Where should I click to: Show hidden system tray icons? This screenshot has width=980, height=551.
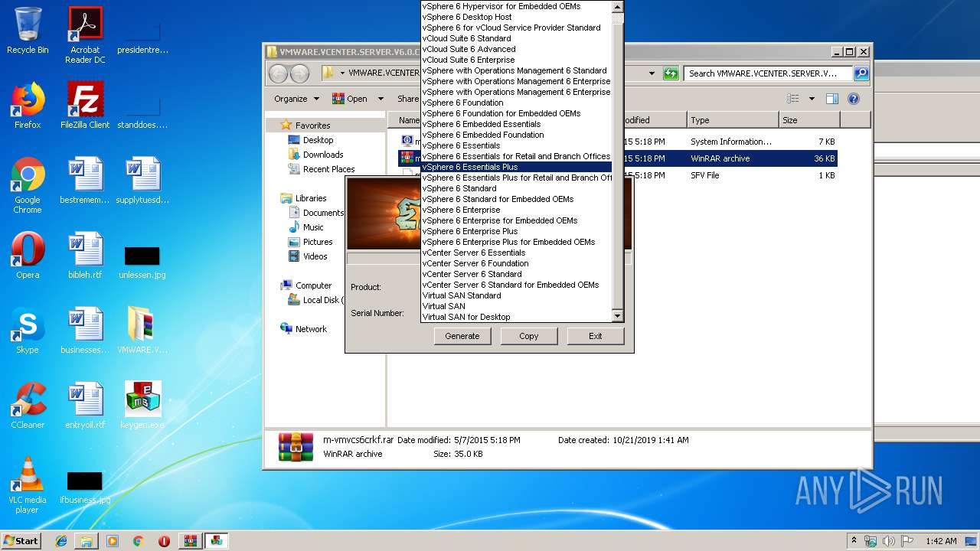coord(854,541)
